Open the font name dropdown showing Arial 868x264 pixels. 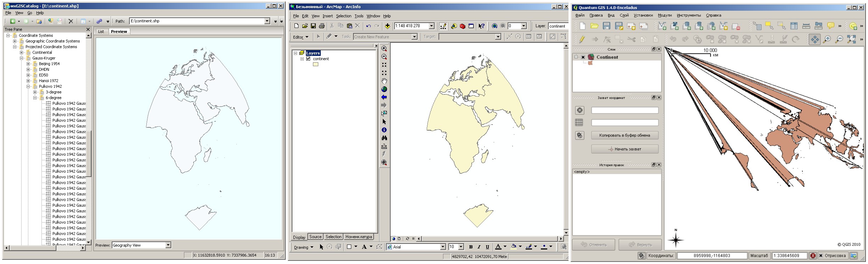(x=443, y=247)
